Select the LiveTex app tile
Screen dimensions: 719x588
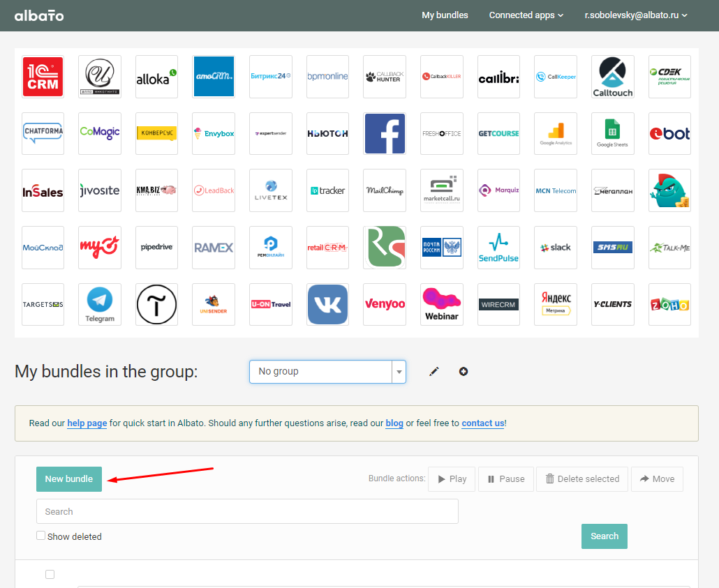pyautogui.click(x=271, y=190)
